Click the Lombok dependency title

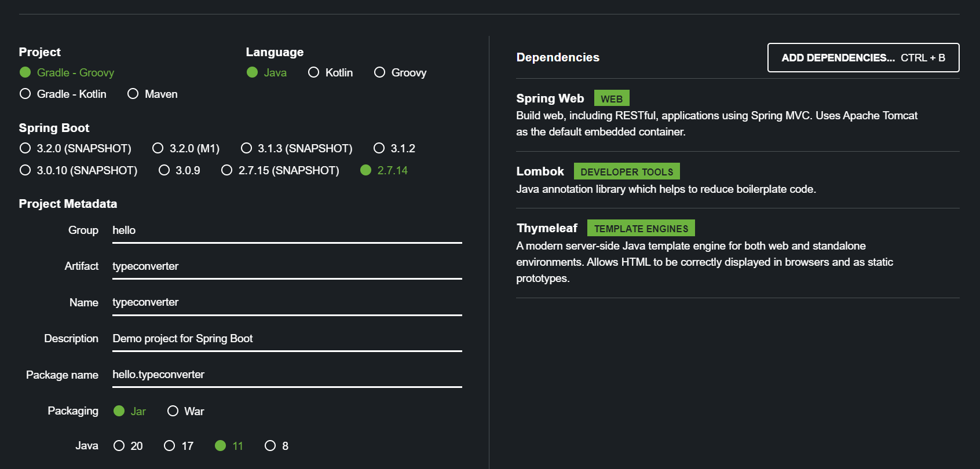point(540,171)
